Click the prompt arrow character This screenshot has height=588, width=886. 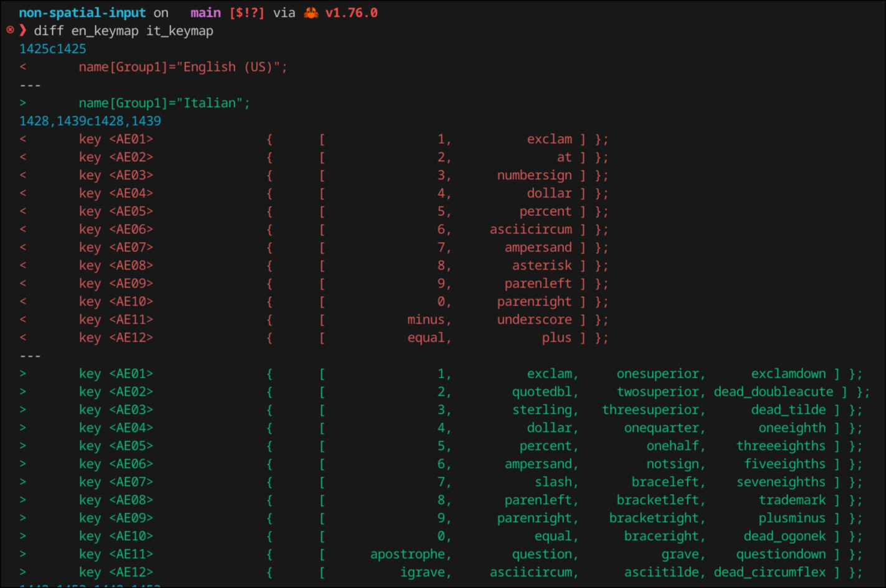pyautogui.click(x=23, y=30)
